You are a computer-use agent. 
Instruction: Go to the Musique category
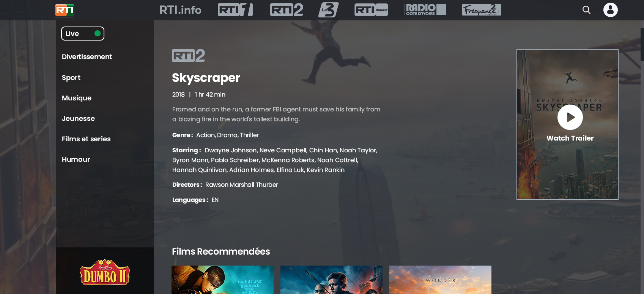coord(77,98)
